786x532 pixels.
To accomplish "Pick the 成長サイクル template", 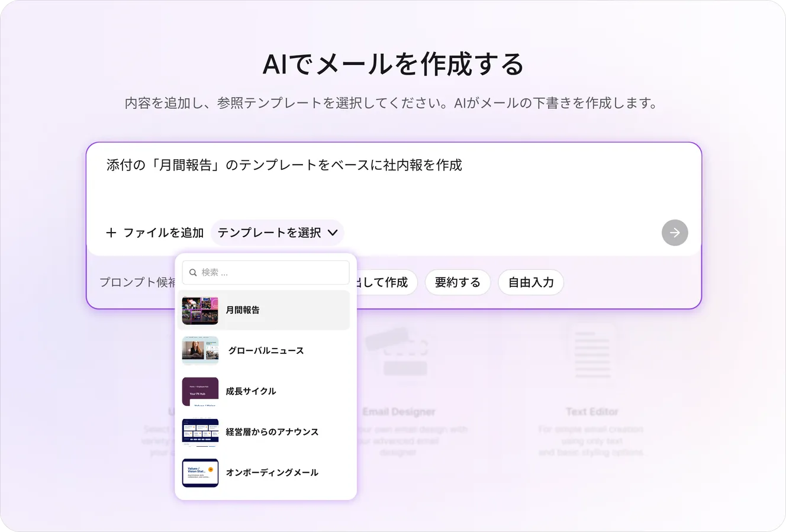I will click(x=264, y=391).
